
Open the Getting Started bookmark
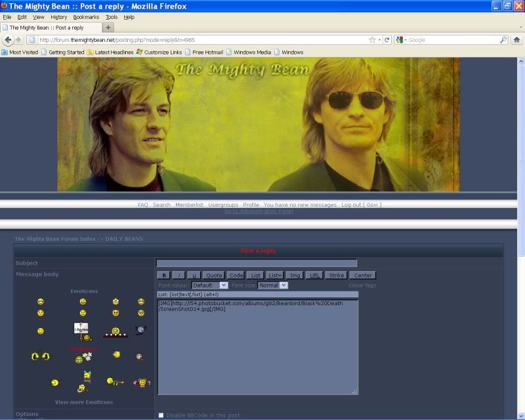point(62,52)
